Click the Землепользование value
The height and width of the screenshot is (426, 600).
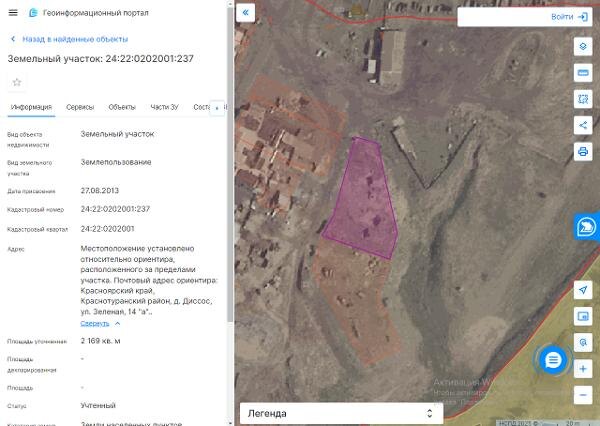click(116, 162)
